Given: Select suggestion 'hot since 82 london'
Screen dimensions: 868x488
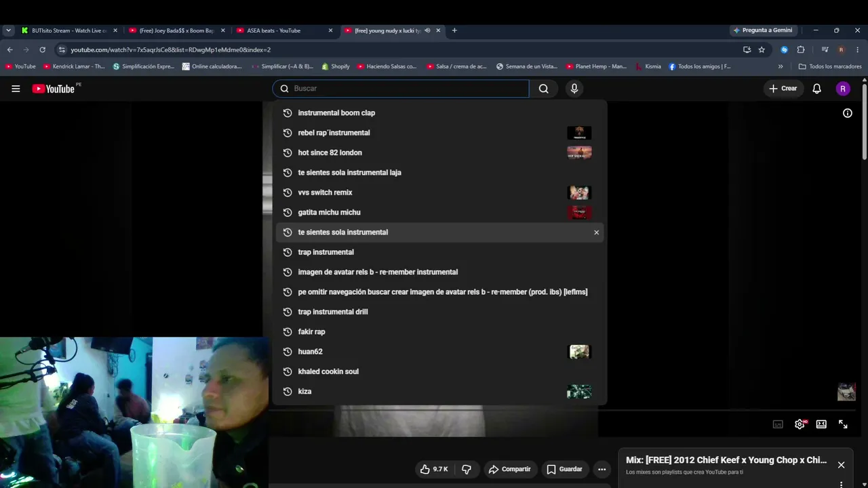Looking at the screenshot, I should (x=439, y=152).
